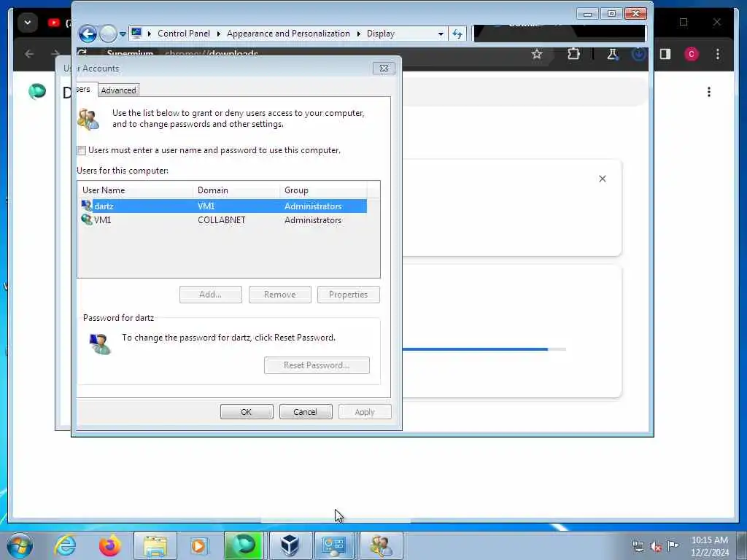Click the horizontal scrollbar at browser bottom
This screenshot has height=560, width=747.
(x=336, y=521)
